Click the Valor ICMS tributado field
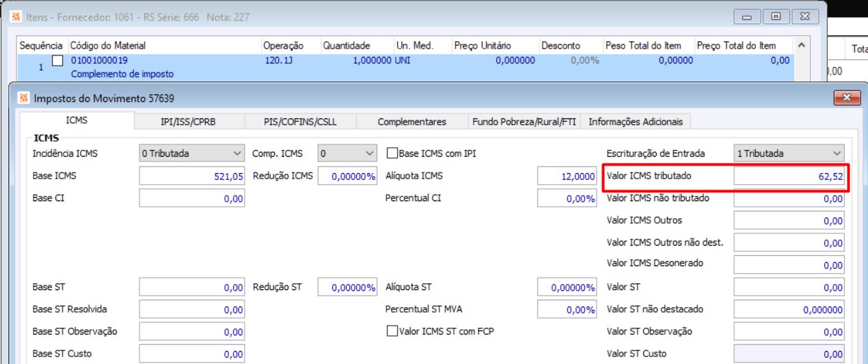868x364 pixels. pos(789,176)
